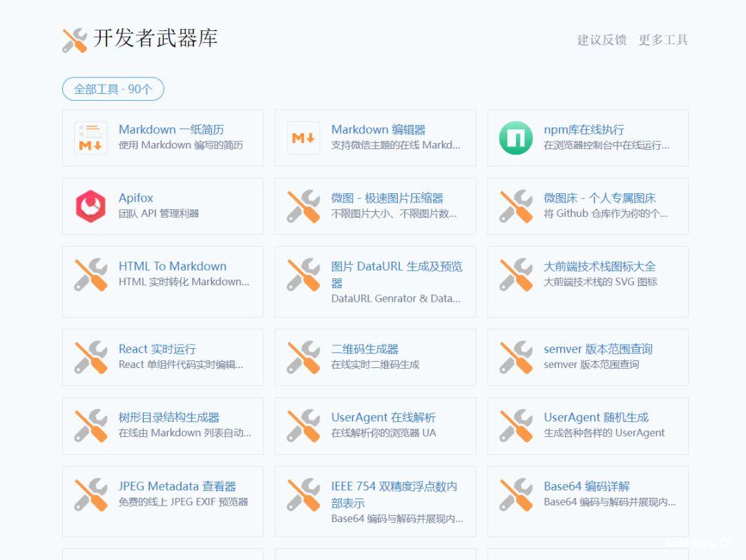Click description HTML 实时转化 Markdown...
Viewport: 746px width, 560px height.
click(184, 282)
